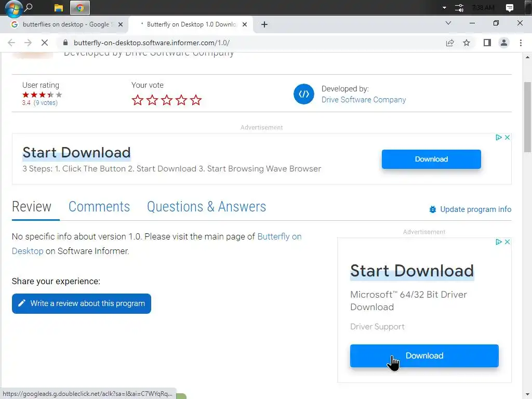Open AdChoices icon on top ad

(498, 137)
